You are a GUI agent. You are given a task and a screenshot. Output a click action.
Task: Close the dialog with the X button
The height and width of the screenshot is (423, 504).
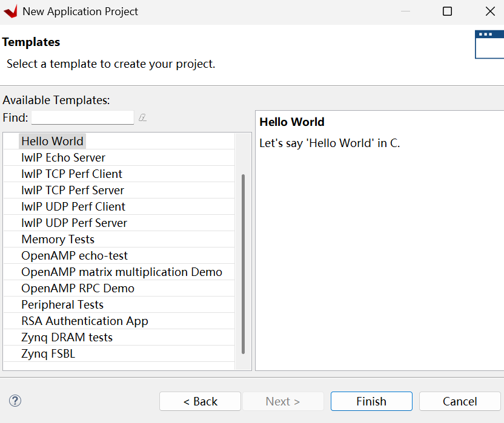coord(490,11)
